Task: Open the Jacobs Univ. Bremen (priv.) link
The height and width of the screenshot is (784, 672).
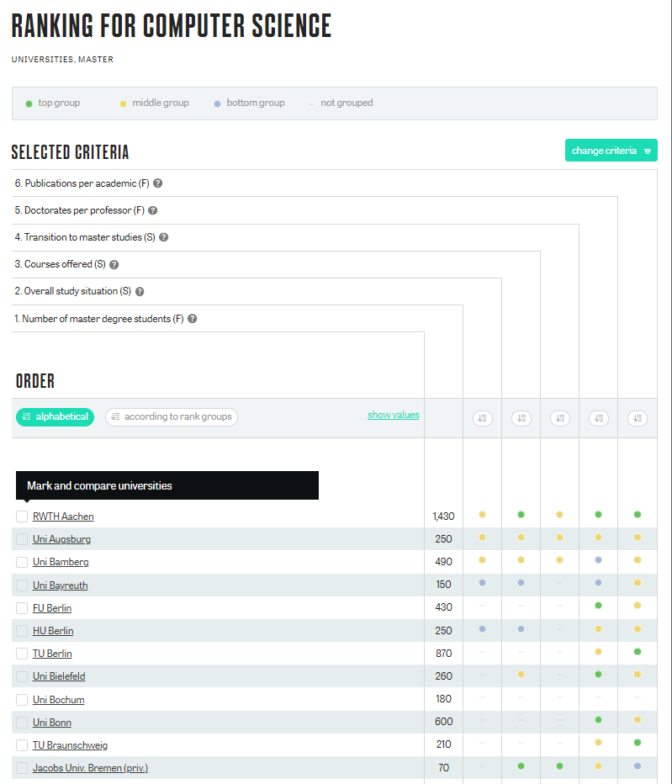Action: coord(90,768)
